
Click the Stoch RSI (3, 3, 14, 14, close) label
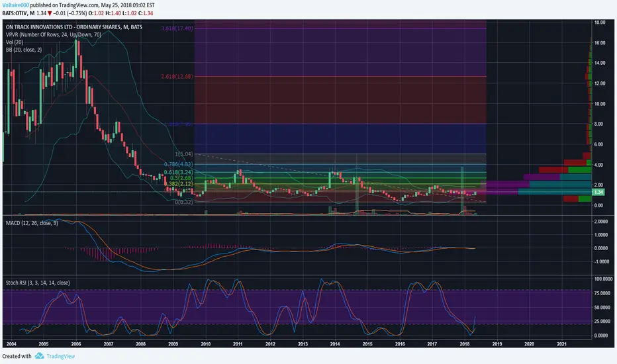(38, 283)
